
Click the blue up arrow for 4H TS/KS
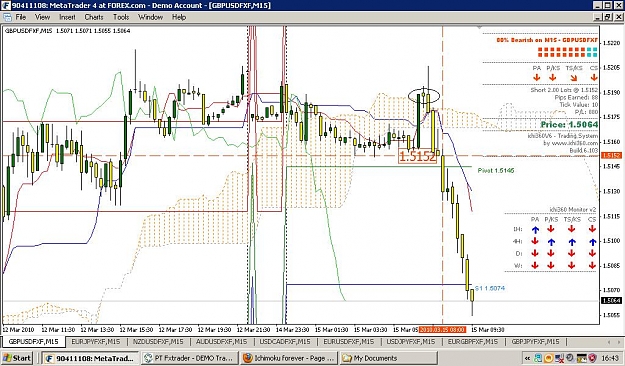click(x=572, y=242)
